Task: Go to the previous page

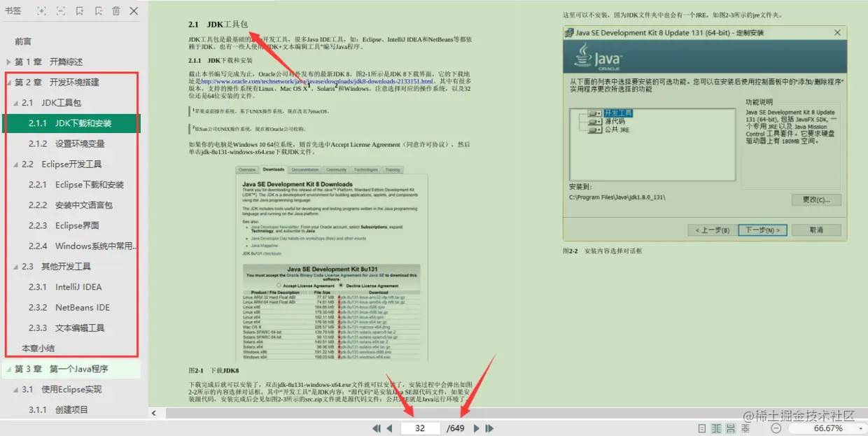Action: [389, 428]
